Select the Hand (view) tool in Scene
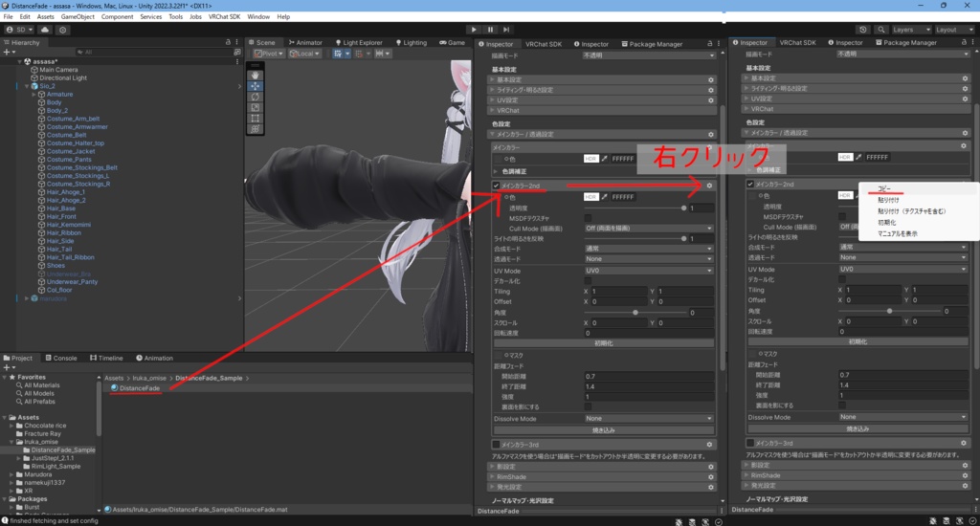This screenshot has width=980, height=526. coord(255,75)
